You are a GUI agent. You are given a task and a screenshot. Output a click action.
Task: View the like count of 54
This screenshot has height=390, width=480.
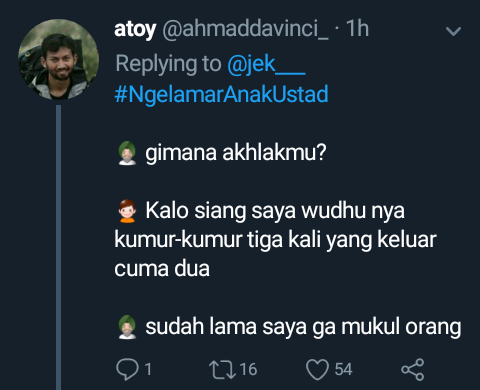[x=343, y=369]
